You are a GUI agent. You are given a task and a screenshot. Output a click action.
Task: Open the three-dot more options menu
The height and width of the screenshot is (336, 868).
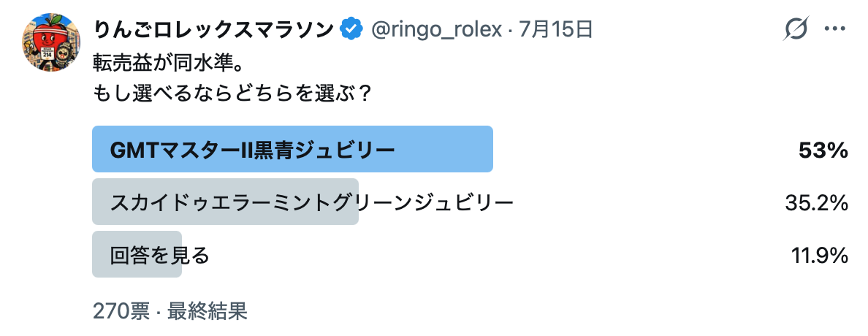(835, 28)
